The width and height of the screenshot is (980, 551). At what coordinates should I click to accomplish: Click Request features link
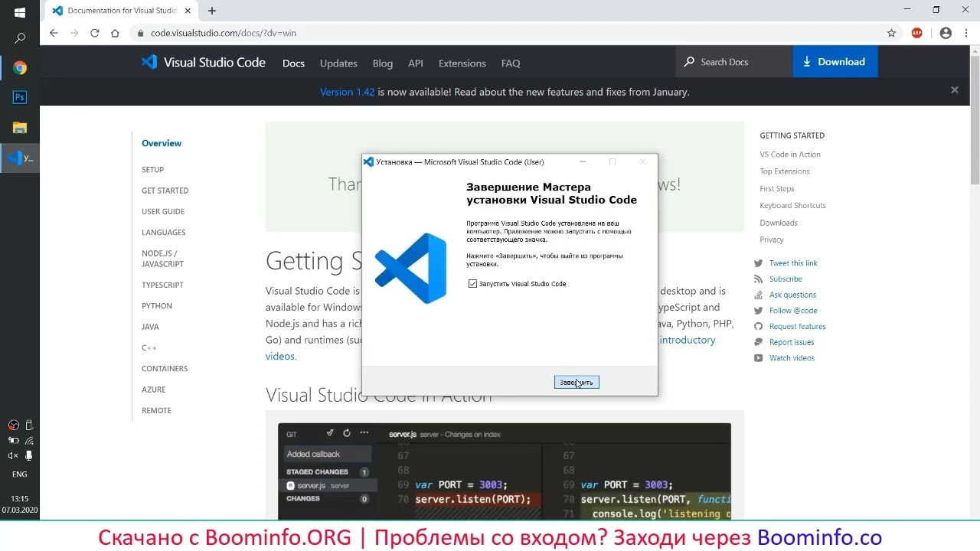(797, 327)
